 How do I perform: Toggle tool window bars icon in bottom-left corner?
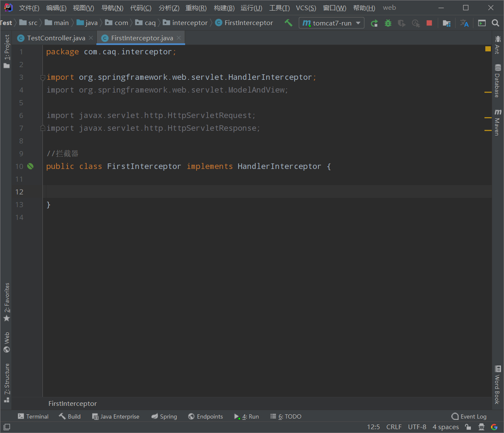point(7,427)
